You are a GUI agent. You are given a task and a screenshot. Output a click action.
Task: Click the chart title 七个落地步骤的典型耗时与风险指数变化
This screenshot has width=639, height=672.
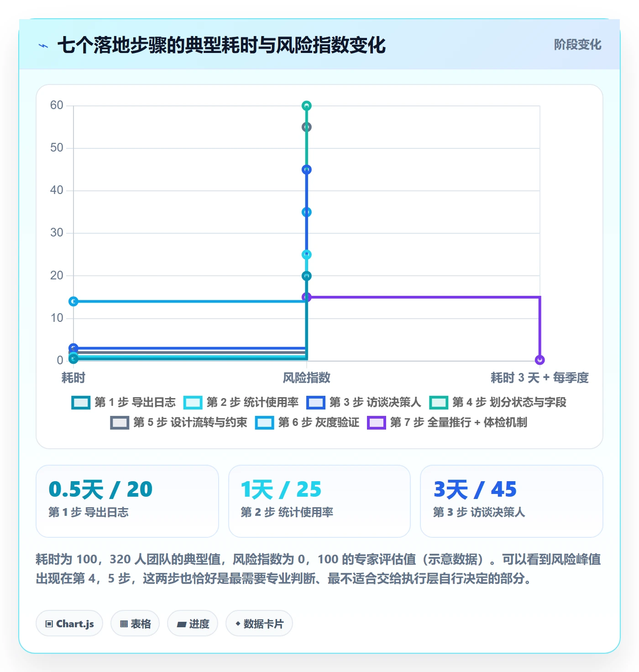[x=221, y=45]
